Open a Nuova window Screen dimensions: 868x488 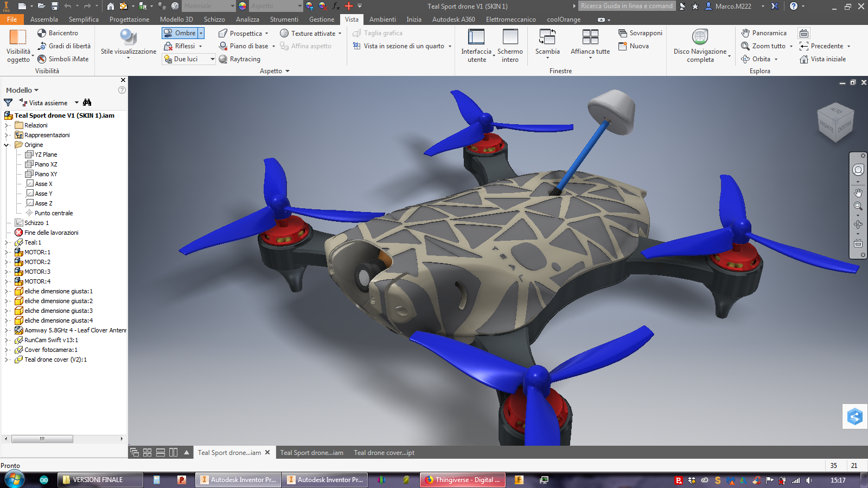point(634,46)
